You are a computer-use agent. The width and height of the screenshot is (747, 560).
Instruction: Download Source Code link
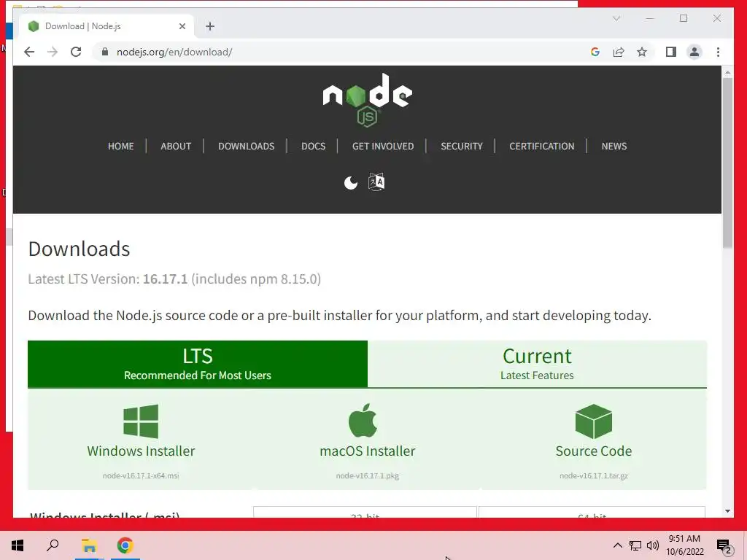[594, 451]
